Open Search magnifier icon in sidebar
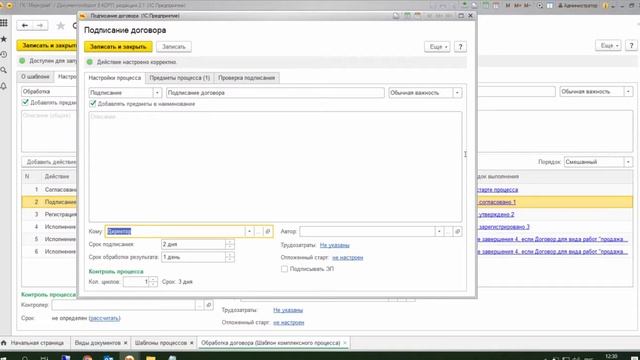640x360 pixels. pos(4,70)
